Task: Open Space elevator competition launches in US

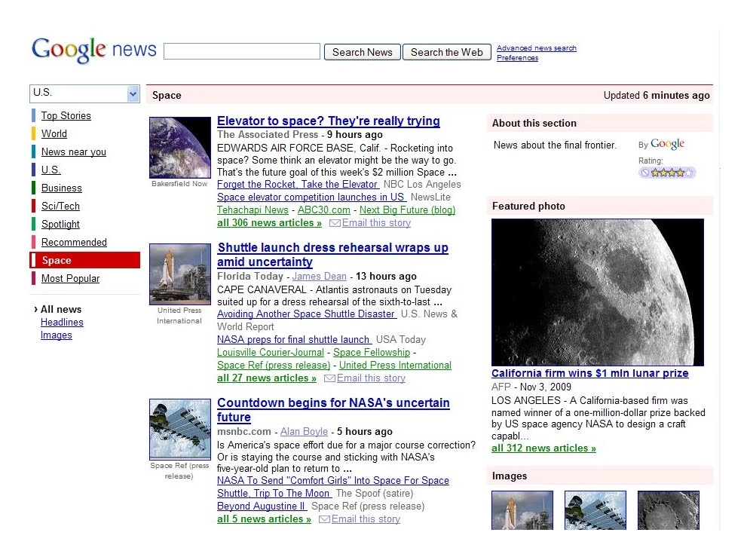Action: 311,197
